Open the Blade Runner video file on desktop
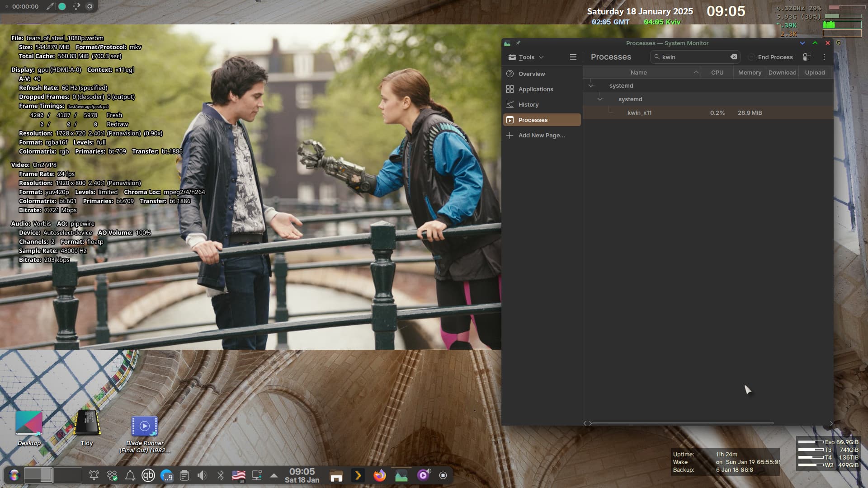Screen dimensions: 868x488 pyautogui.click(x=145, y=434)
